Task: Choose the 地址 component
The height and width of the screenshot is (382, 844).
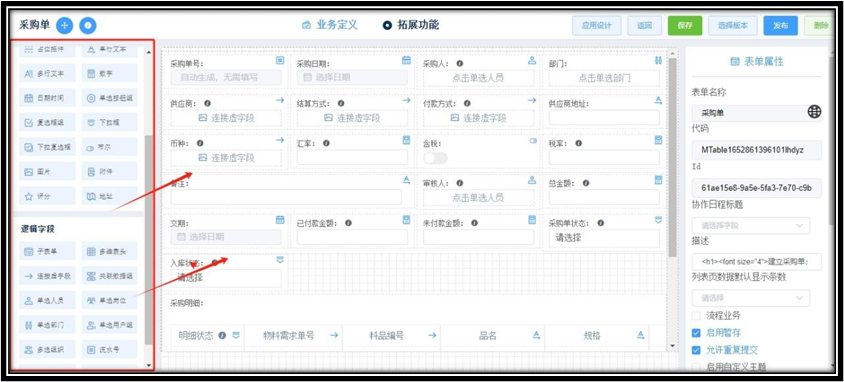Action: (109, 196)
